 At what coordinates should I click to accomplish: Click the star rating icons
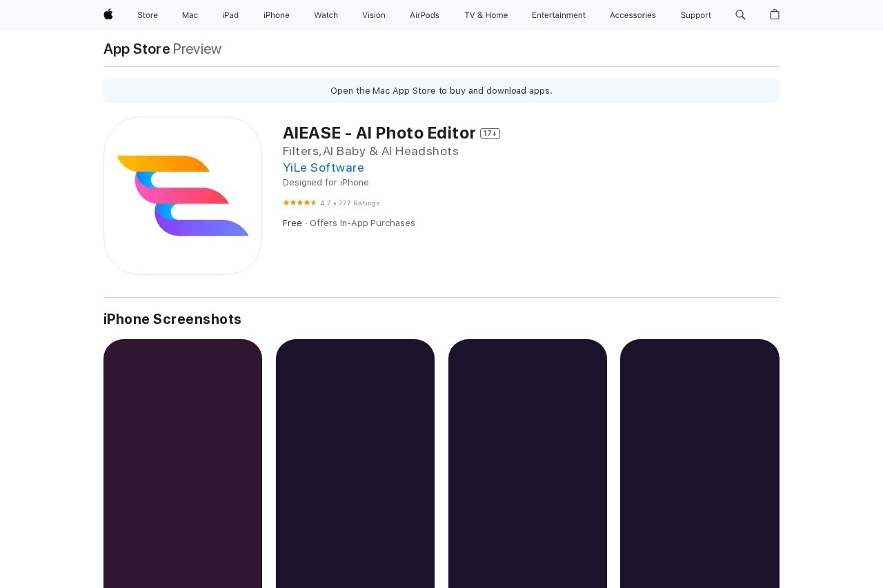click(299, 203)
